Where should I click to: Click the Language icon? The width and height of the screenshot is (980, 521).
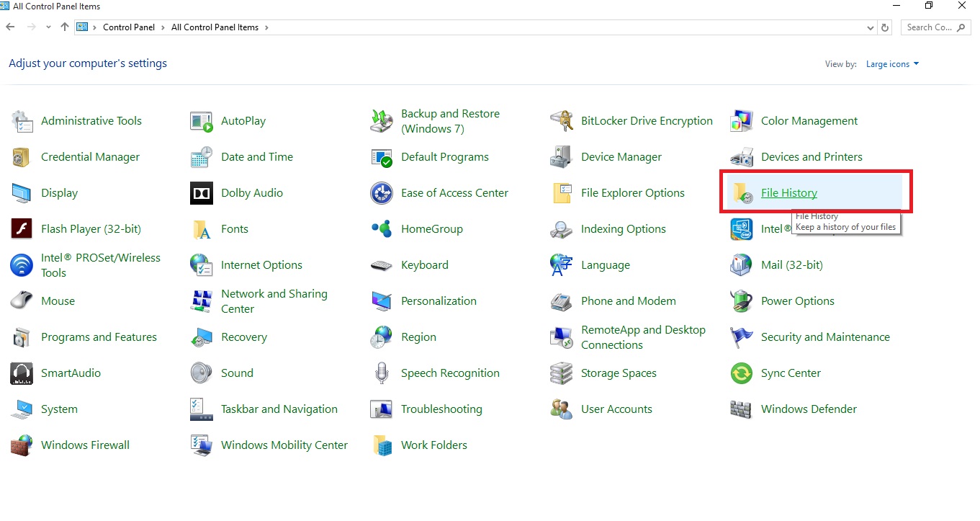click(x=562, y=265)
